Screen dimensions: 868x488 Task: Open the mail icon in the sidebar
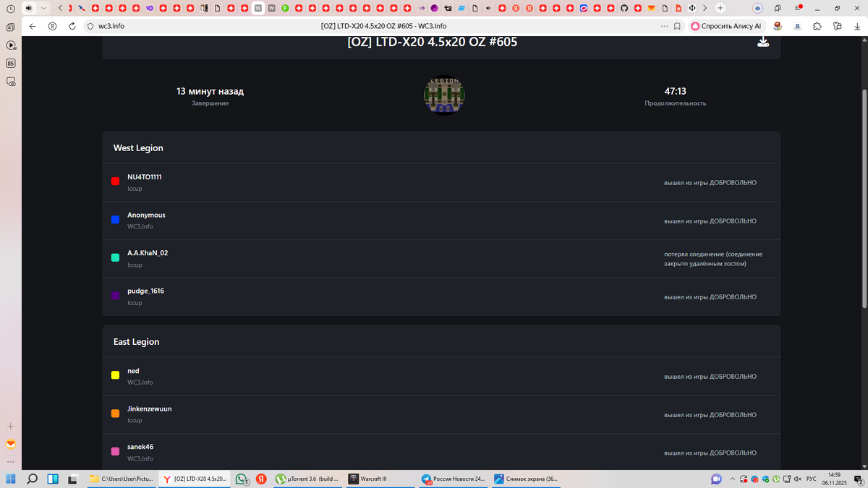click(11, 444)
